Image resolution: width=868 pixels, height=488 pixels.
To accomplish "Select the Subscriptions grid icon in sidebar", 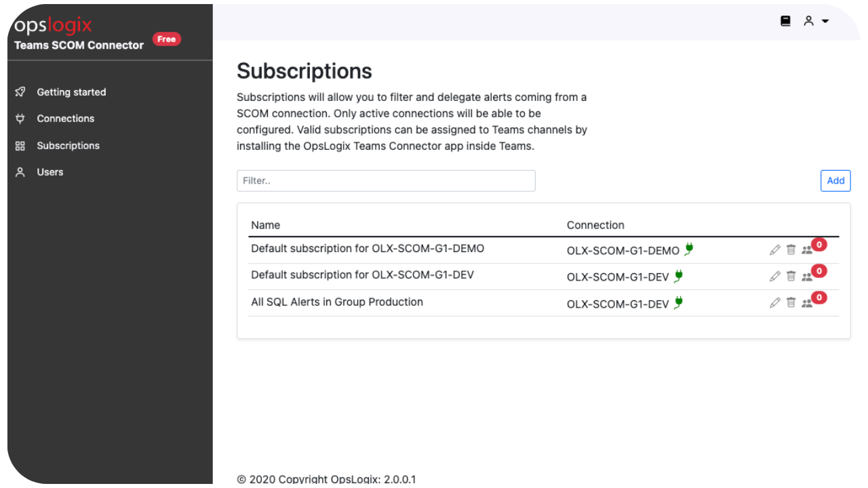I will (x=20, y=145).
